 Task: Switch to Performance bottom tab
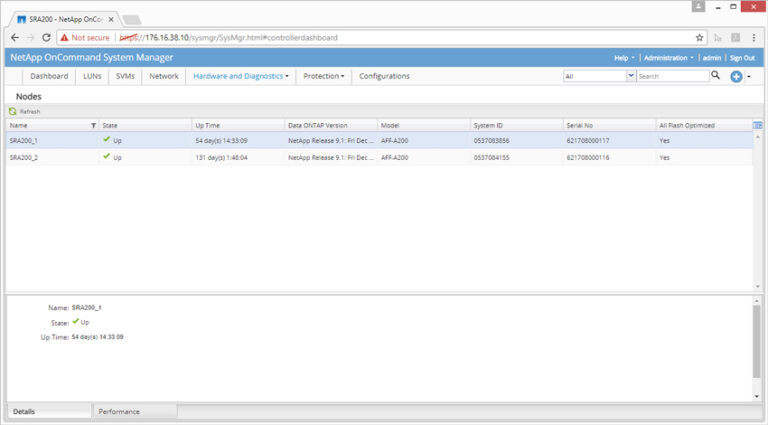(x=135, y=411)
